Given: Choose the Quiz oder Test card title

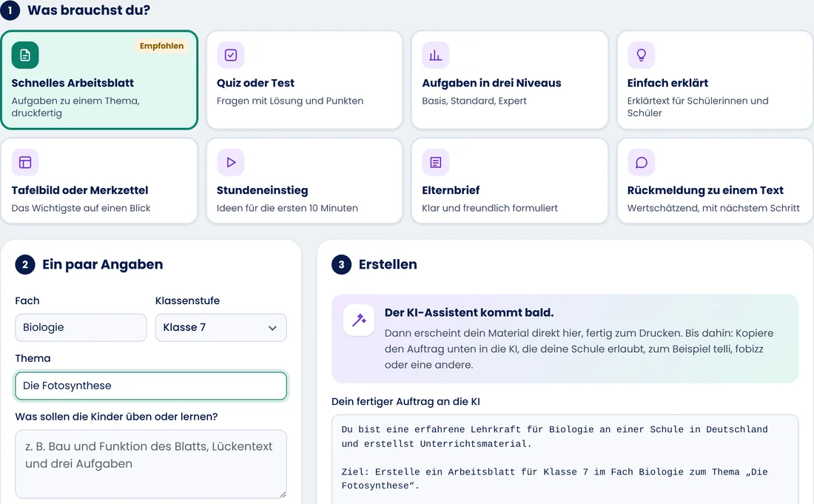Looking at the screenshot, I should 255,83.
